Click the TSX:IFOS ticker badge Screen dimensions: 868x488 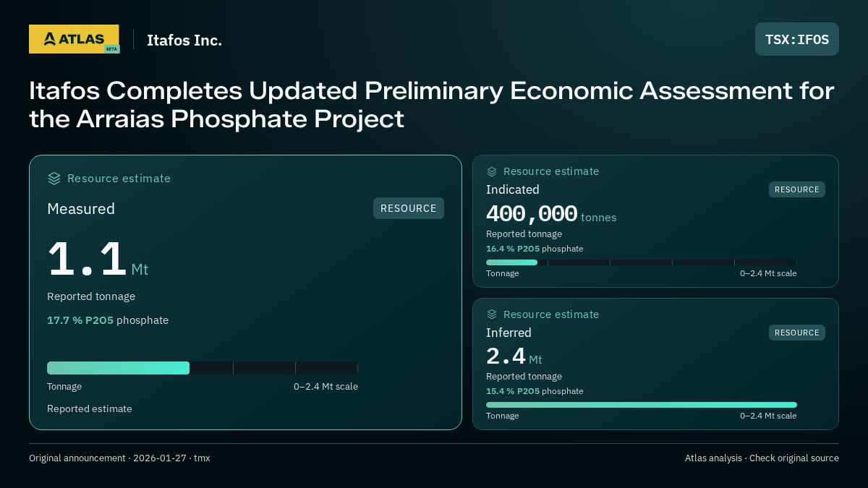(x=797, y=39)
